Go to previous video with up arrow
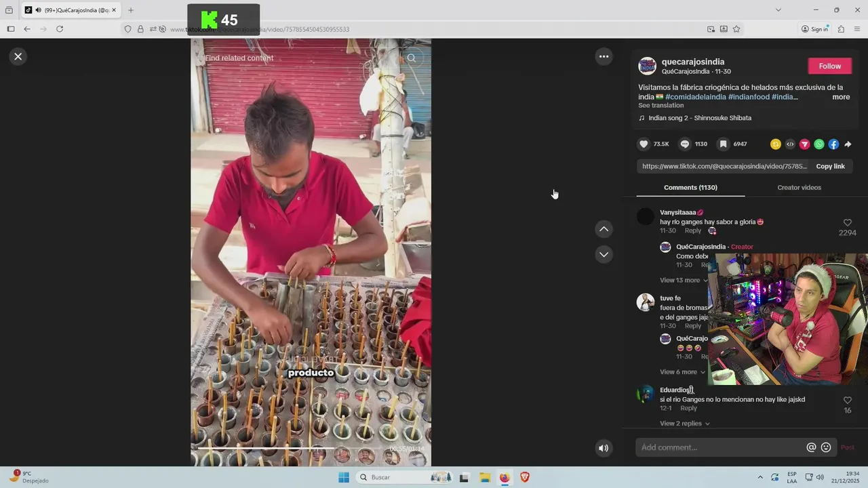Image resolution: width=868 pixels, height=488 pixels. 604,229
